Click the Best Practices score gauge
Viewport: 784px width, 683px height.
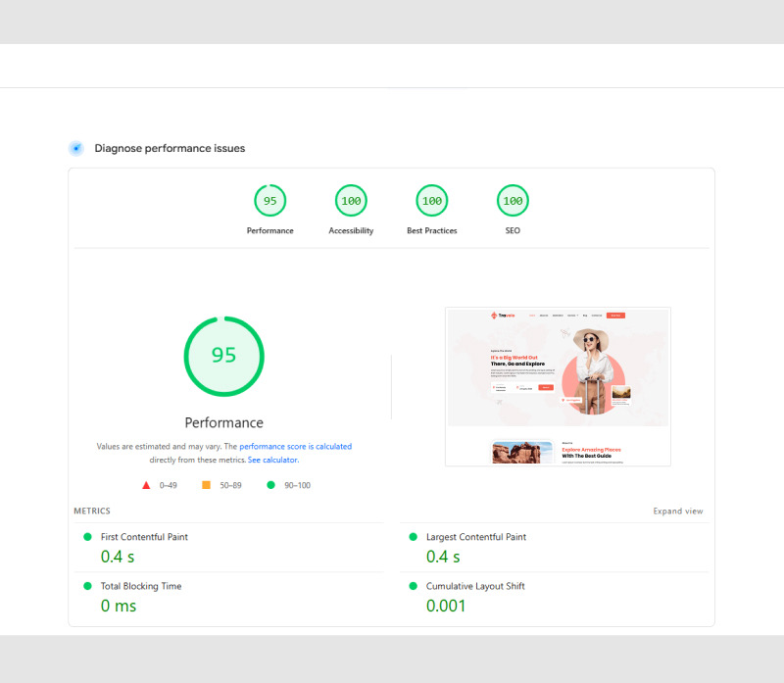(431, 200)
